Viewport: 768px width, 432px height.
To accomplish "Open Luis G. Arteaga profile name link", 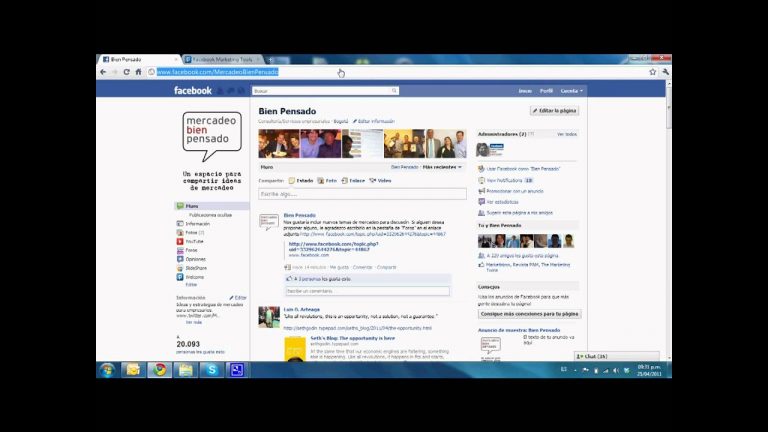I will pos(302,310).
